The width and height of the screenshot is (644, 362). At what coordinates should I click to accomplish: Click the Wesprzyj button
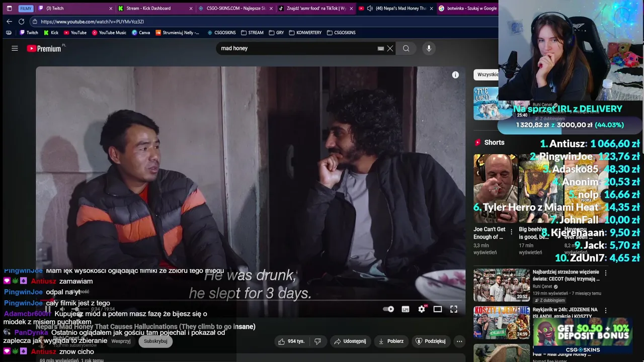pos(121,341)
